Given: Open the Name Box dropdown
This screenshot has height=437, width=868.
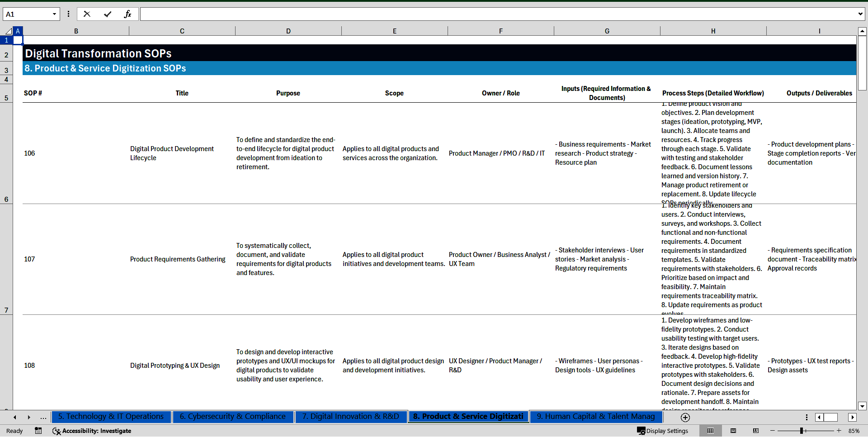Looking at the screenshot, I should pos(54,14).
